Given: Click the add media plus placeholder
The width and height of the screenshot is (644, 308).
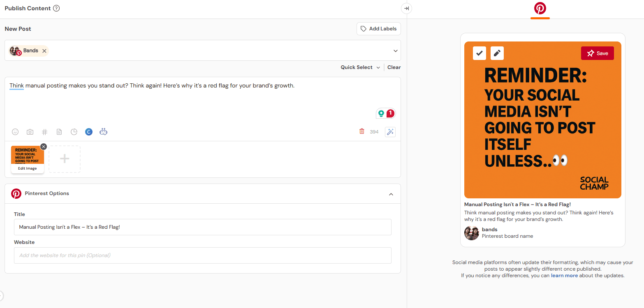Looking at the screenshot, I should coord(65,159).
